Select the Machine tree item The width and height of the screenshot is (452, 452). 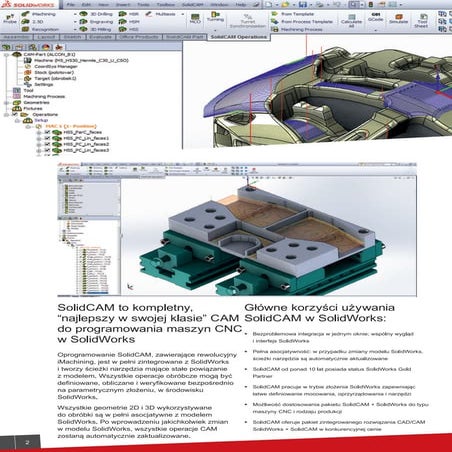(77, 60)
